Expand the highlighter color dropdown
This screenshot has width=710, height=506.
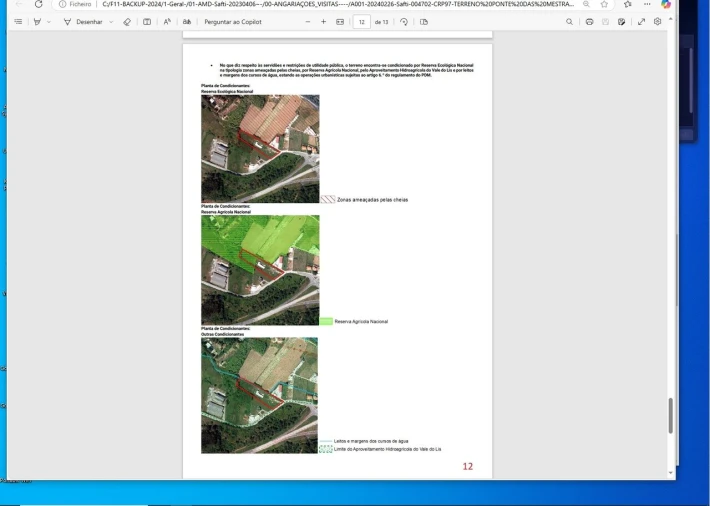[49, 22]
